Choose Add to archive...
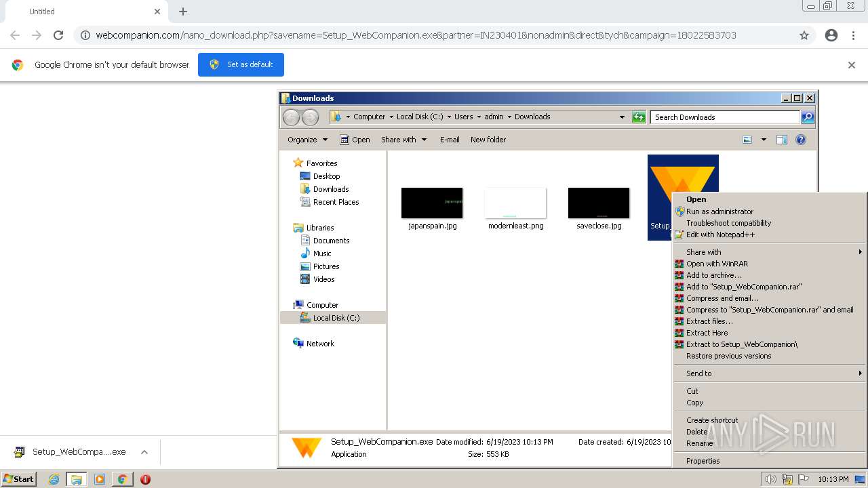Image resolution: width=868 pixels, height=488 pixels. tap(770, 275)
